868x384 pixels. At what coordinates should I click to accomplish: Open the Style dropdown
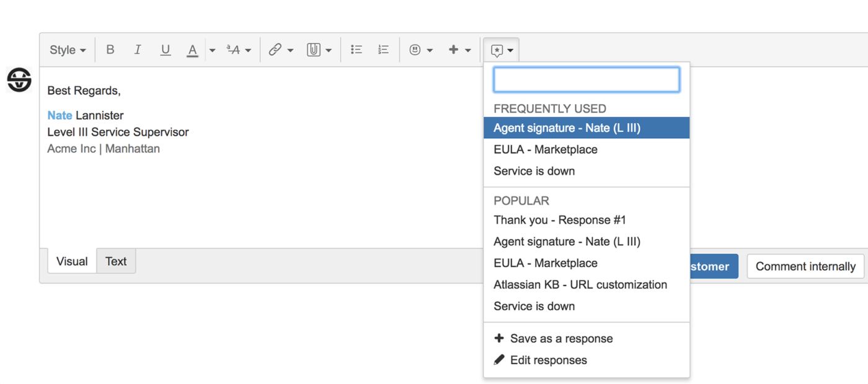68,50
